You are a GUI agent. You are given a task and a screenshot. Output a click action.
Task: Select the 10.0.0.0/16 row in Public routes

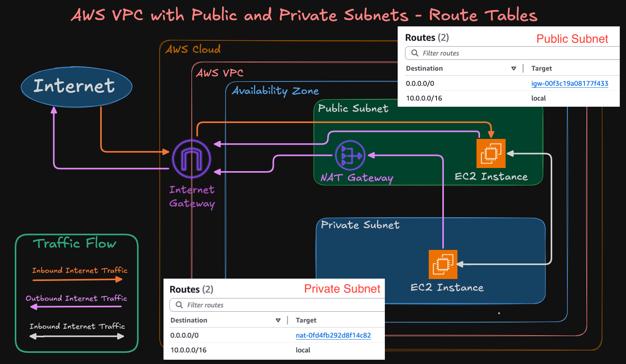point(424,99)
